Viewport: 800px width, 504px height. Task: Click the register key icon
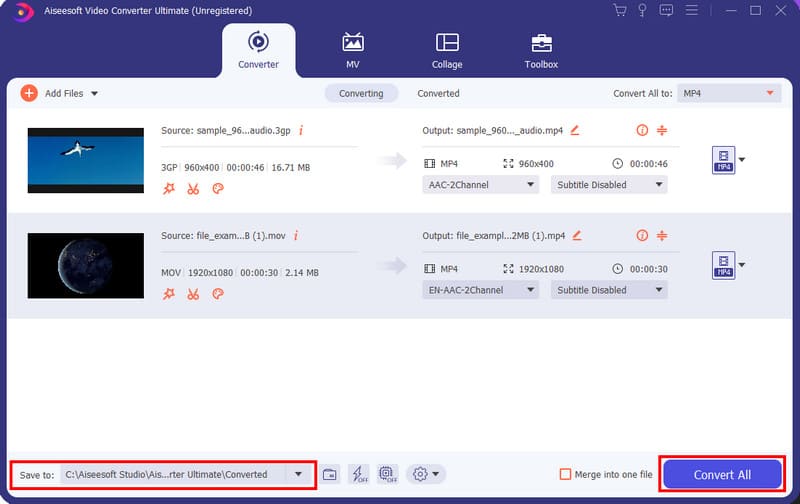point(642,10)
